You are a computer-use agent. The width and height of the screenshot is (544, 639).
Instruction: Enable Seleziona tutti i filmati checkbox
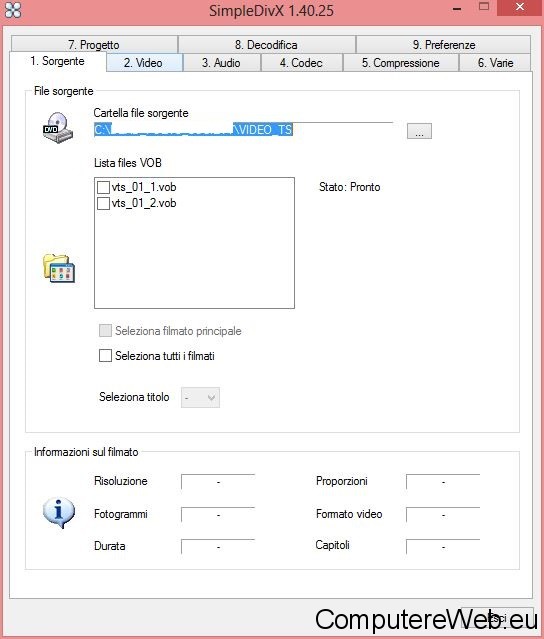click(x=105, y=355)
